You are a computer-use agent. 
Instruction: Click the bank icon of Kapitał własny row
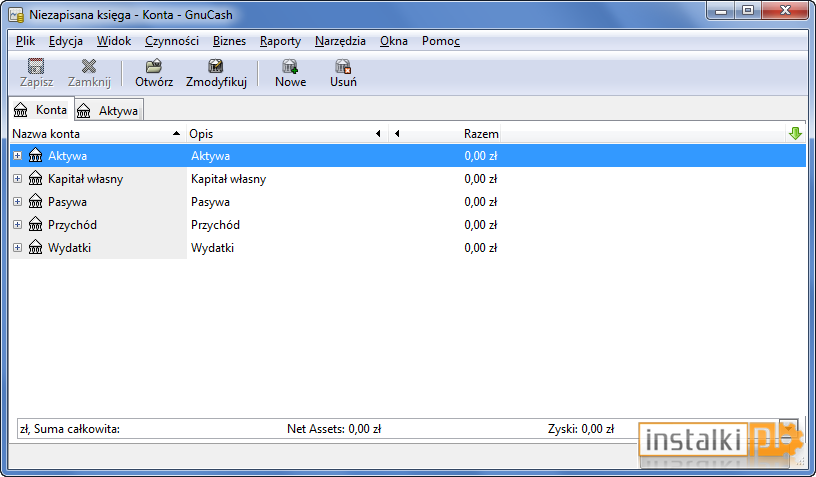click(x=35, y=178)
